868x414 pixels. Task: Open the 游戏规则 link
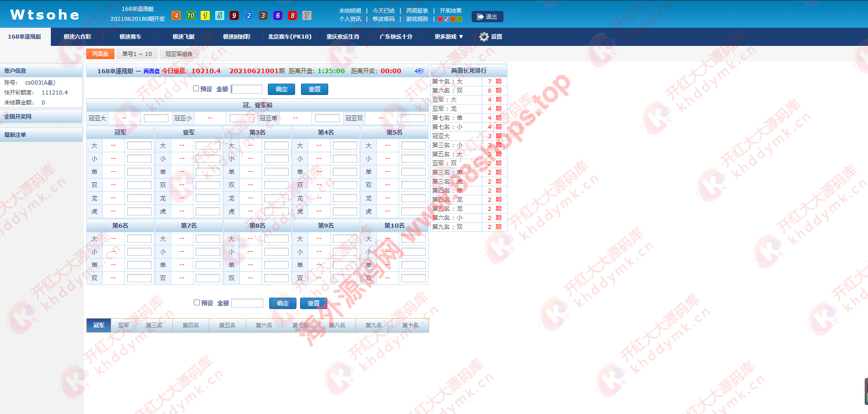(x=417, y=19)
